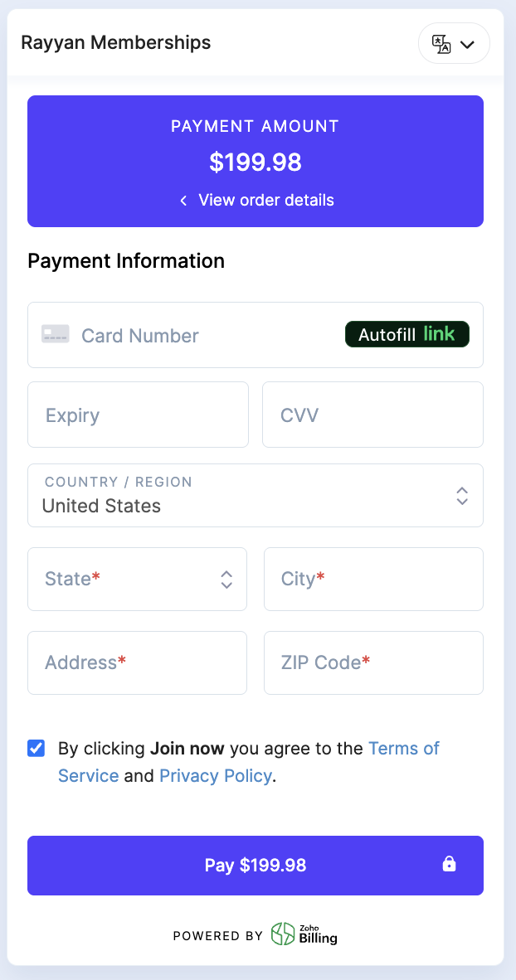This screenshot has width=516, height=980.
Task: Click the back chevron beside View order details
Action: pos(183,201)
